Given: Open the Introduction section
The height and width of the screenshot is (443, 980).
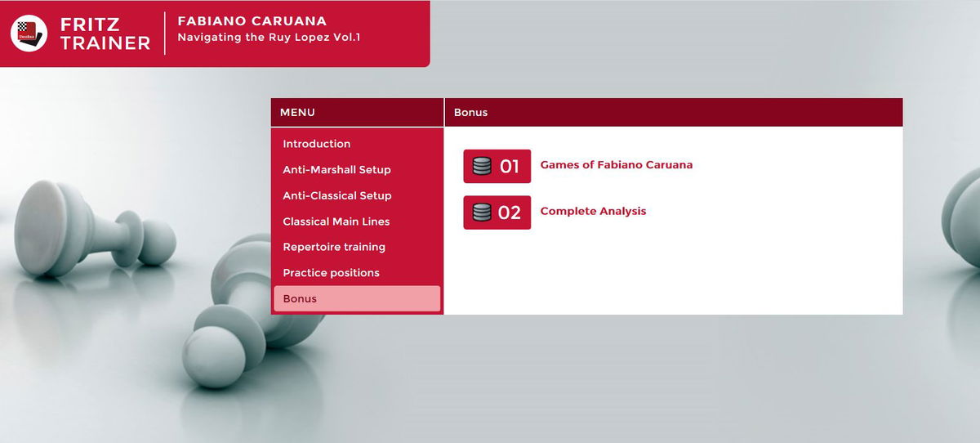Looking at the screenshot, I should 316,144.
